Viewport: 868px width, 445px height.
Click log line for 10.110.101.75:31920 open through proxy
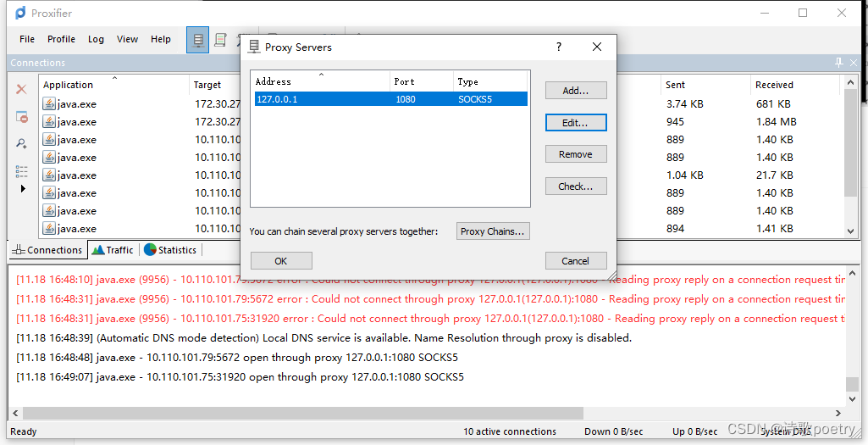240,377
